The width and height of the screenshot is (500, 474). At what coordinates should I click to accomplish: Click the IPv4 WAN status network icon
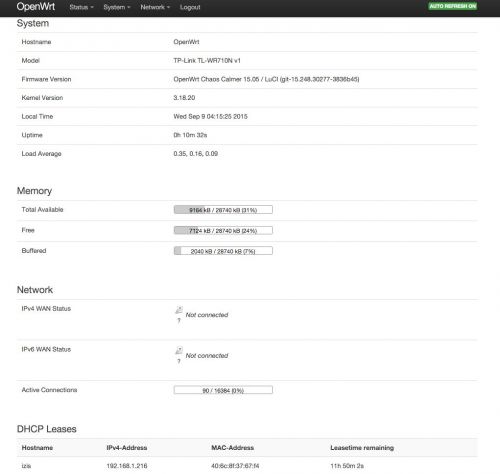coord(179,310)
